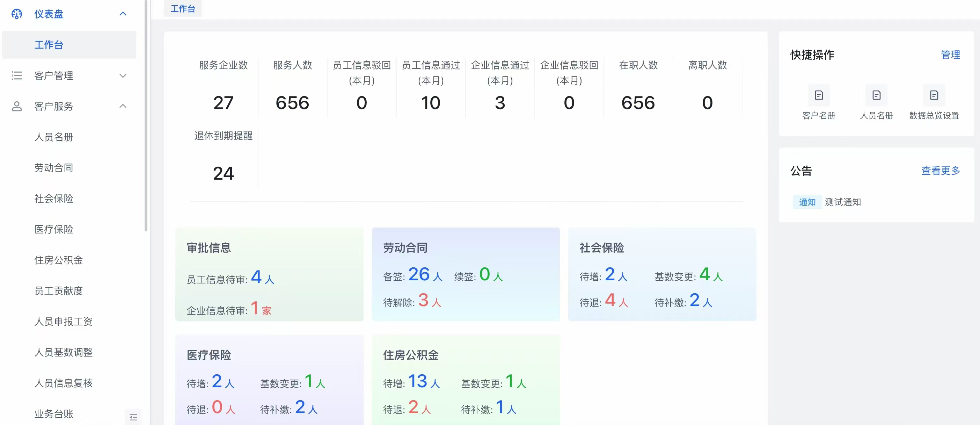The image size is (980, 425).
Task: Click the 服务企业数 value 27
Action: tap(223, 103)
